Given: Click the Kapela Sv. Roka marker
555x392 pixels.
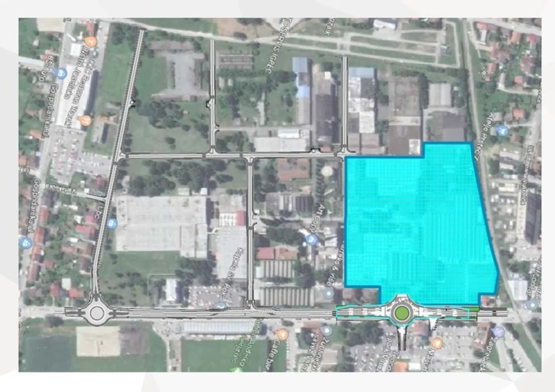Looking at the screenshot, I should 221,306.
